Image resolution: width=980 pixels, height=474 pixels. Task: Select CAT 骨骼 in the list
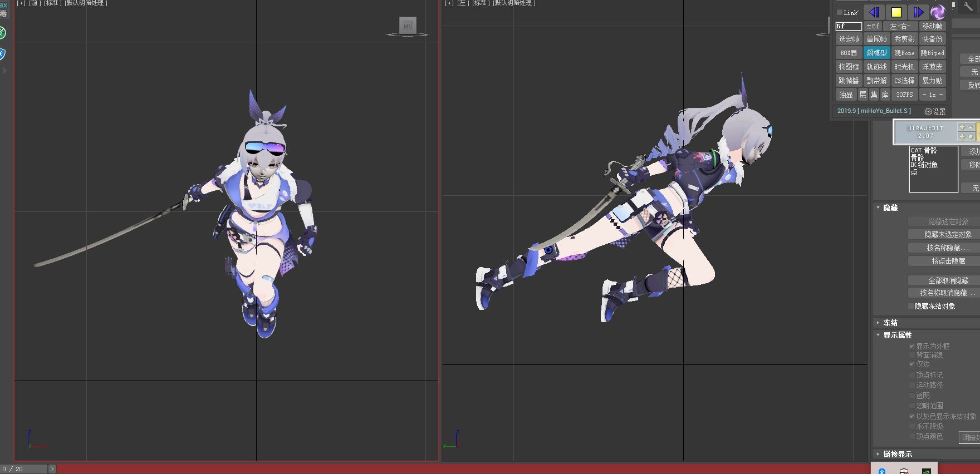923,150
